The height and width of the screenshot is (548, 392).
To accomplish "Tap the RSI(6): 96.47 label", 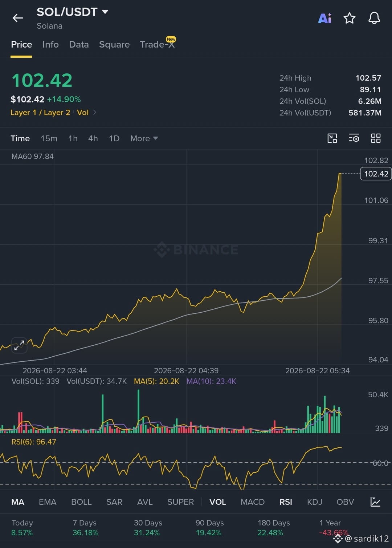I will pyautogui.click(x=34, y=442).
